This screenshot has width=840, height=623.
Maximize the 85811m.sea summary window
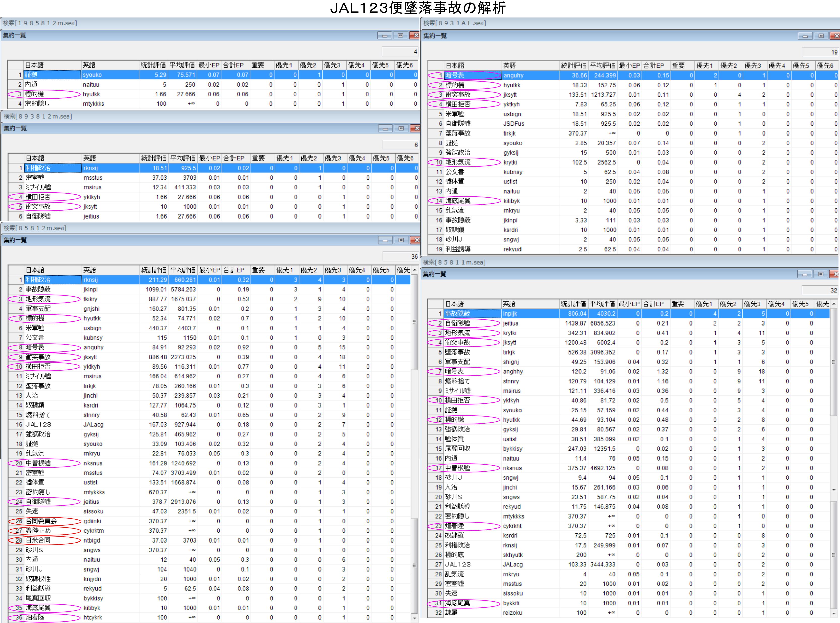coord(820,274)
